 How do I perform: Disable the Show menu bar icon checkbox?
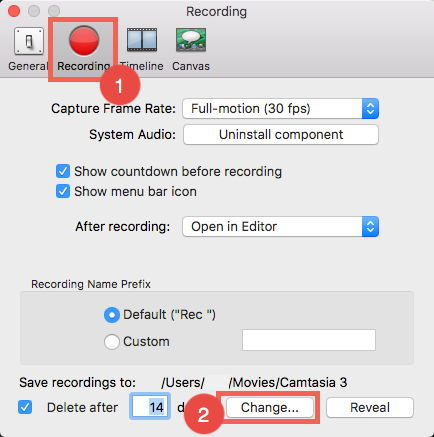point(63,191)
